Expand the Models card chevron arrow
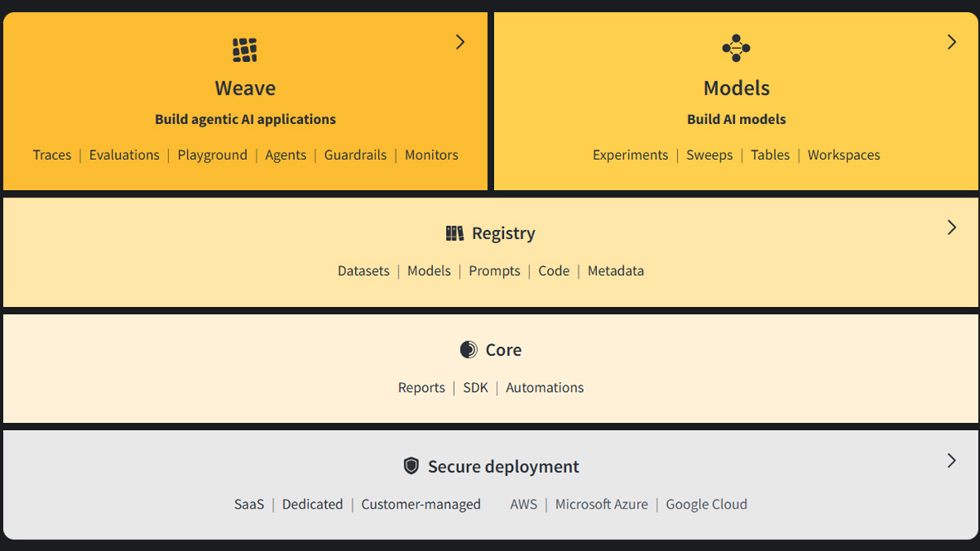This screenshot has height=551, width=980. click(951, 42)
